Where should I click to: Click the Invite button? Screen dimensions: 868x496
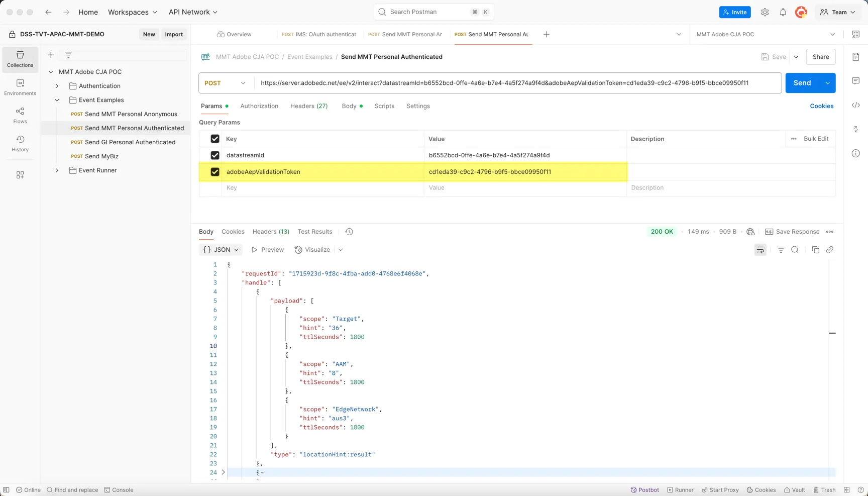point(735,12)
